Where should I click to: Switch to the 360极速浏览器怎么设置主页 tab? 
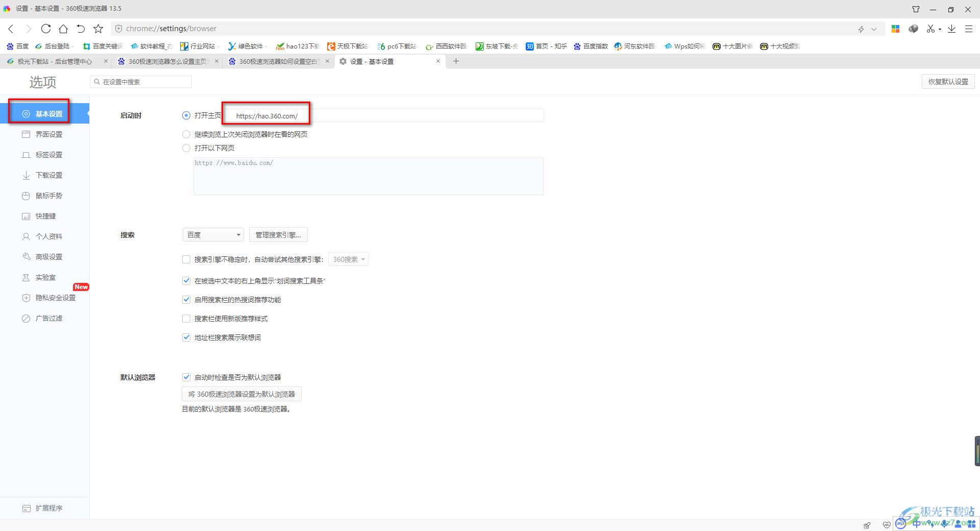click(167, 61)
